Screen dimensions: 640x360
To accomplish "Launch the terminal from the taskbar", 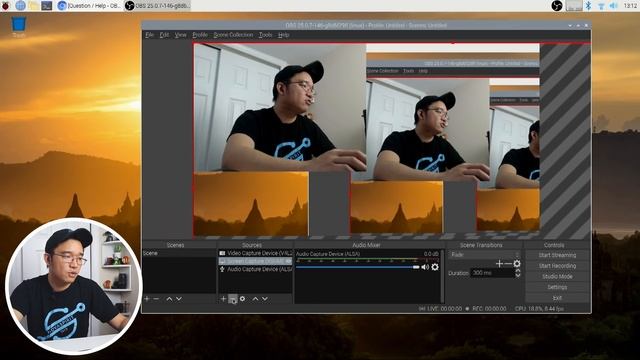I will (x=47, y=6).
